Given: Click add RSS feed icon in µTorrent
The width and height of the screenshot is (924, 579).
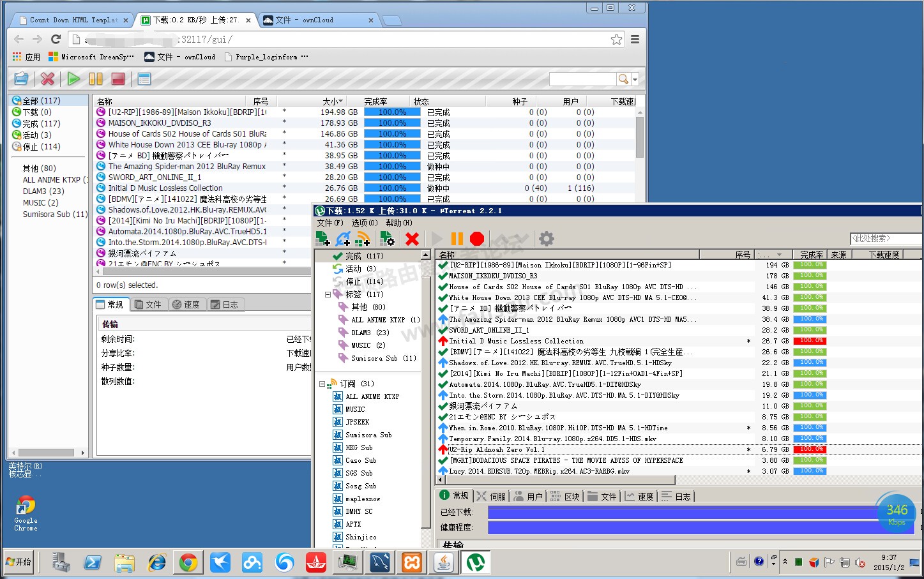Looking at the screenshot, I should (363, 239).
